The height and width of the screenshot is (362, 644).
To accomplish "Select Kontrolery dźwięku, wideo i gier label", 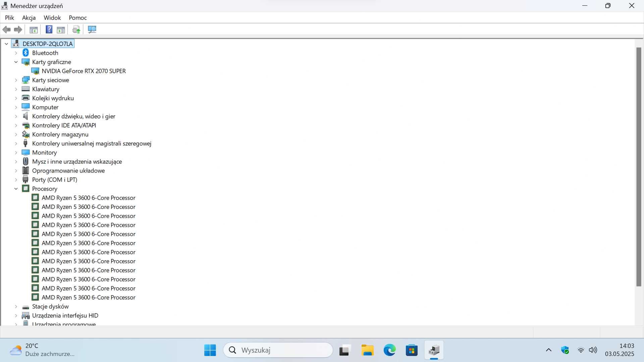I will [74, 116].
